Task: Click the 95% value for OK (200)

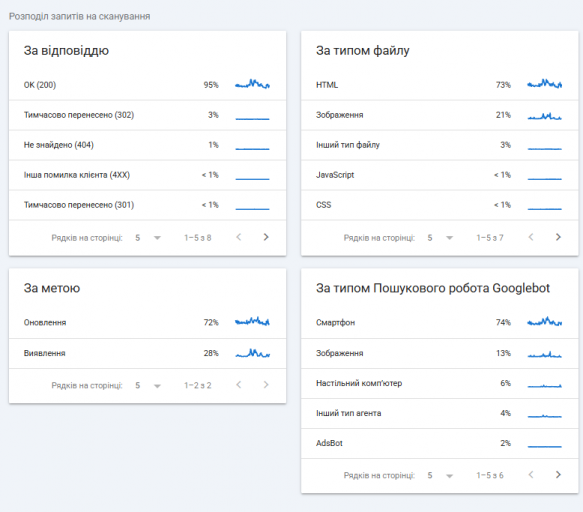Action: tap(211, 85)
